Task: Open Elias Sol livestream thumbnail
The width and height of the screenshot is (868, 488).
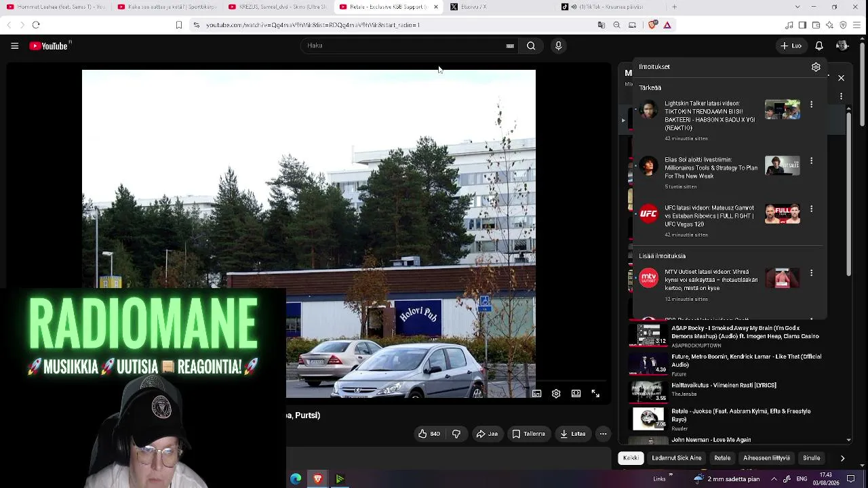Action: [783, 165]
